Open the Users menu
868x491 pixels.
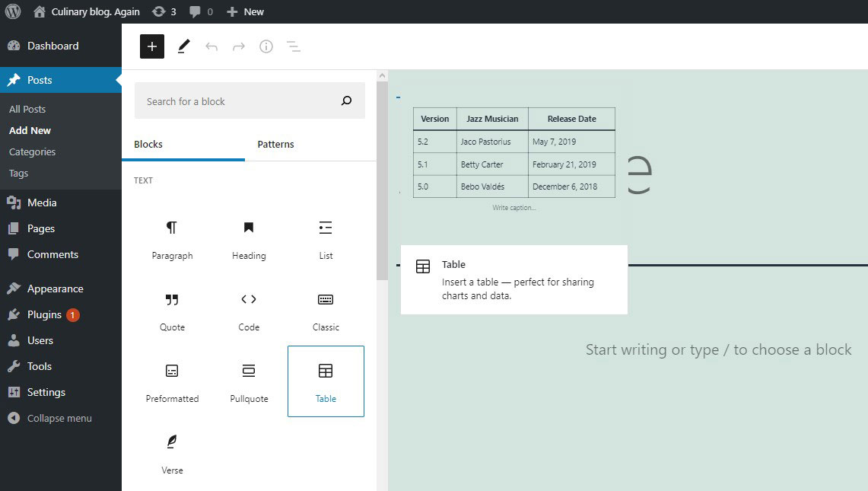60,340
